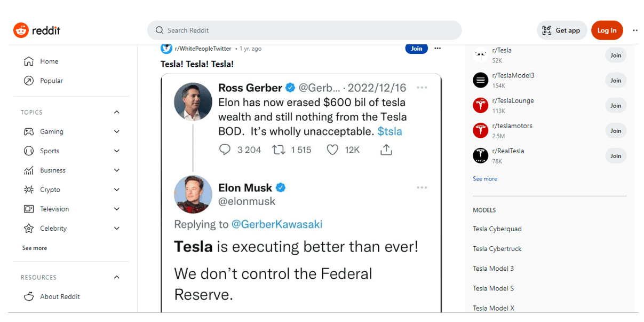Join the r/WhitePeopleTwitter community
Viewport: 644px width, 322px height.
point(416,49)
